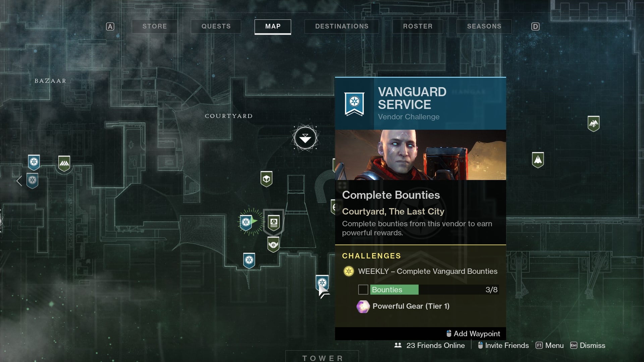644x362 pixels.
Task: Open the MAP tab
Action: 273,26
